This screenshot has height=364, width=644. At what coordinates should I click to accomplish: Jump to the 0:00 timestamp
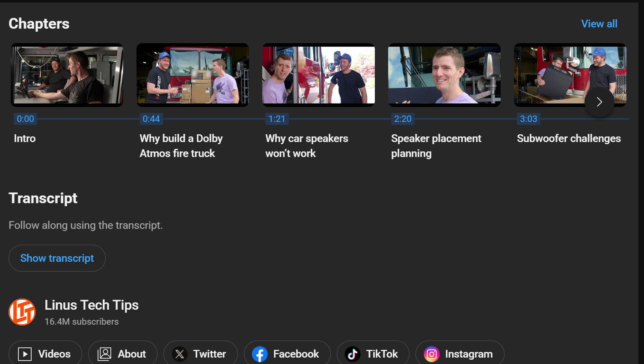[x=25, y=119]
